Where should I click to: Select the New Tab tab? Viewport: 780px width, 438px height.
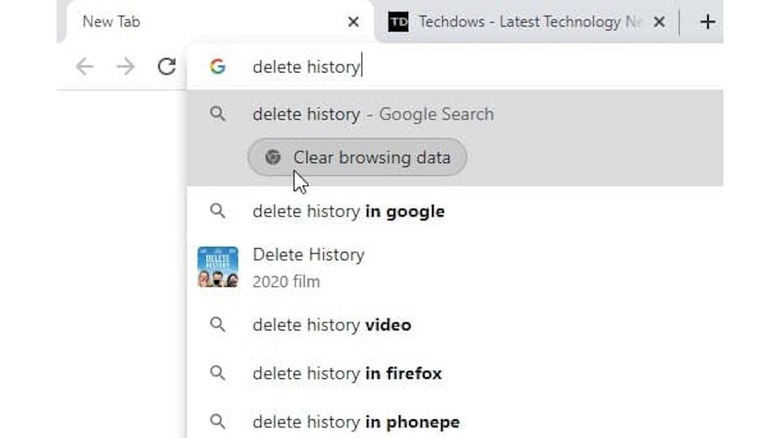click(x=200, y=22)
